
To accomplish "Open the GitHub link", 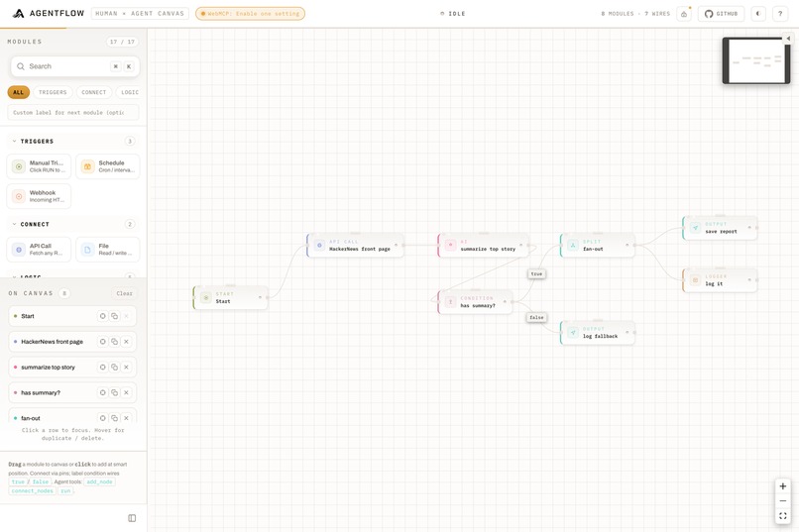I will coord(721,14).
